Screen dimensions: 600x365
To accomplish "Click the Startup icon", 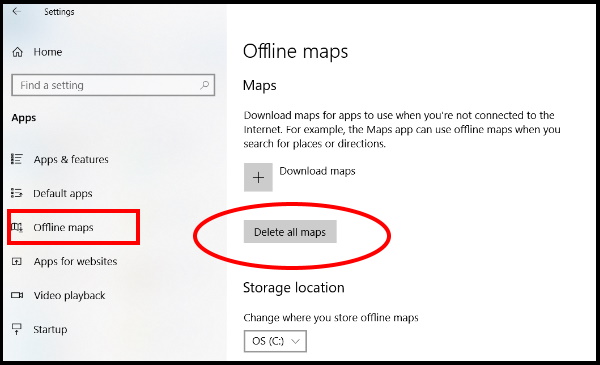I will 17,329.
